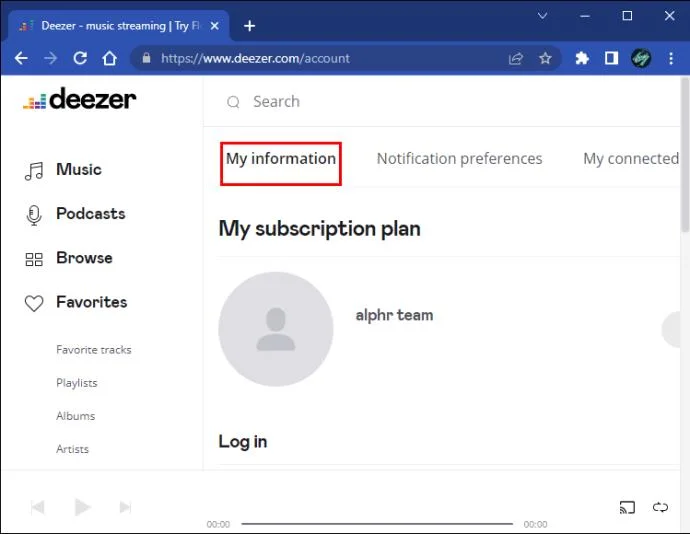
Task: Click the address bar URL
Action: point(255,59)
